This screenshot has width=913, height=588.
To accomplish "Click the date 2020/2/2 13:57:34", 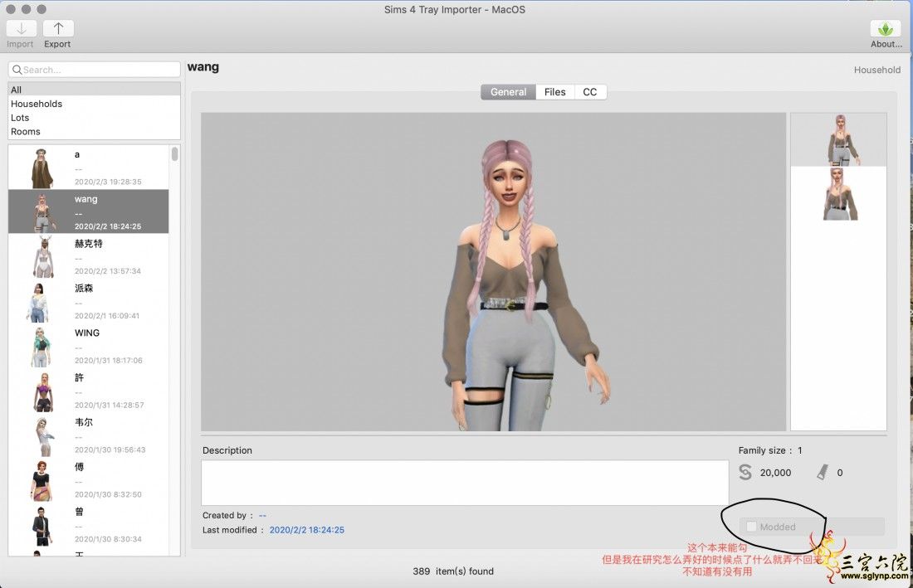I will point(108,271).
